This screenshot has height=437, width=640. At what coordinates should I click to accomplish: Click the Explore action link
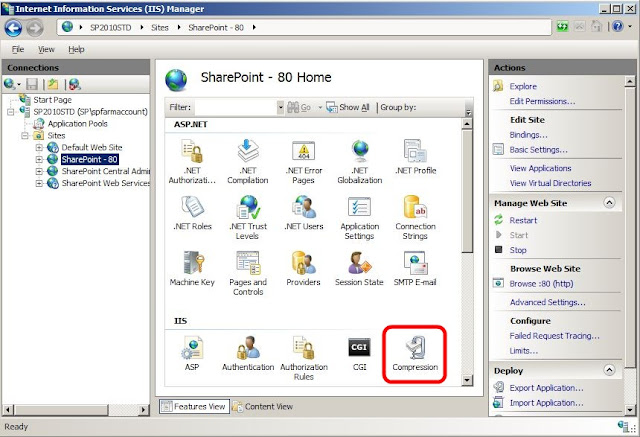(x=523, y=87)
